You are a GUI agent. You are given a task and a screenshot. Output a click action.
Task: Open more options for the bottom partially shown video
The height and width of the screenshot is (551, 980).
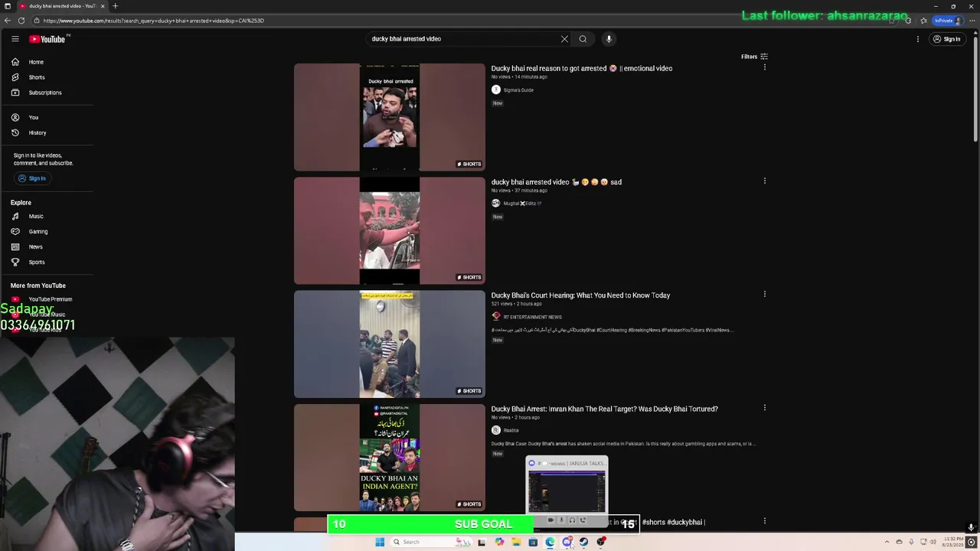pos(764,521)
